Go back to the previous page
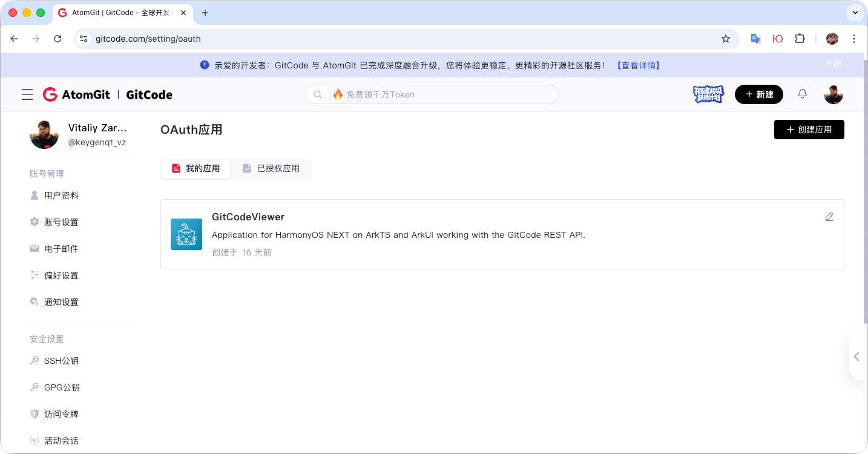 pos(15,39)
